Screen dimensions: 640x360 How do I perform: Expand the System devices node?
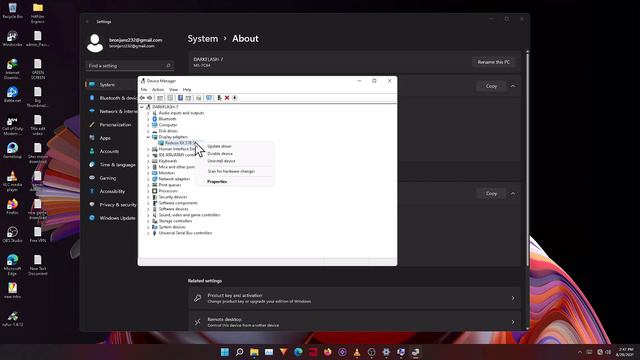coord(148,227)
